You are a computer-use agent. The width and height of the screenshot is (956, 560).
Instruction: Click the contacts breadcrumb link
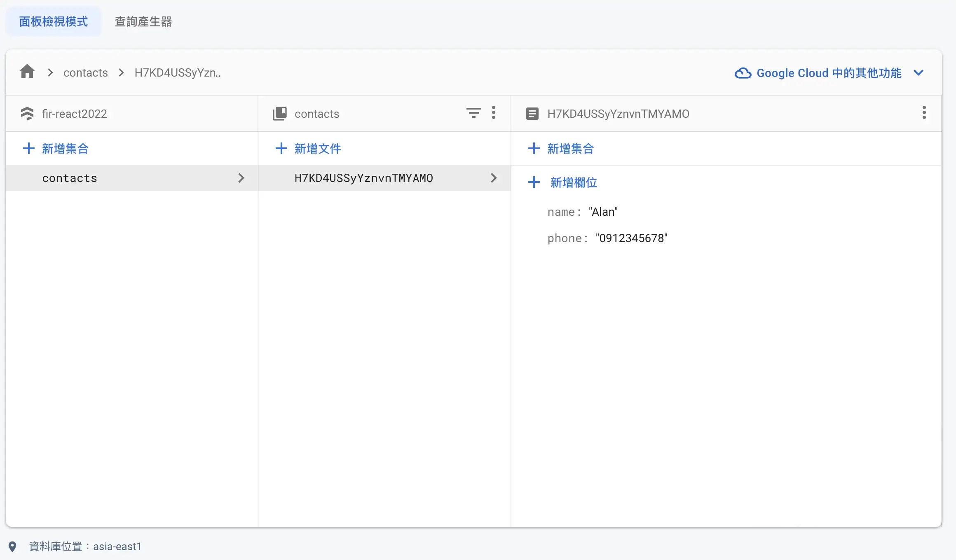click(x=85, y=72)
